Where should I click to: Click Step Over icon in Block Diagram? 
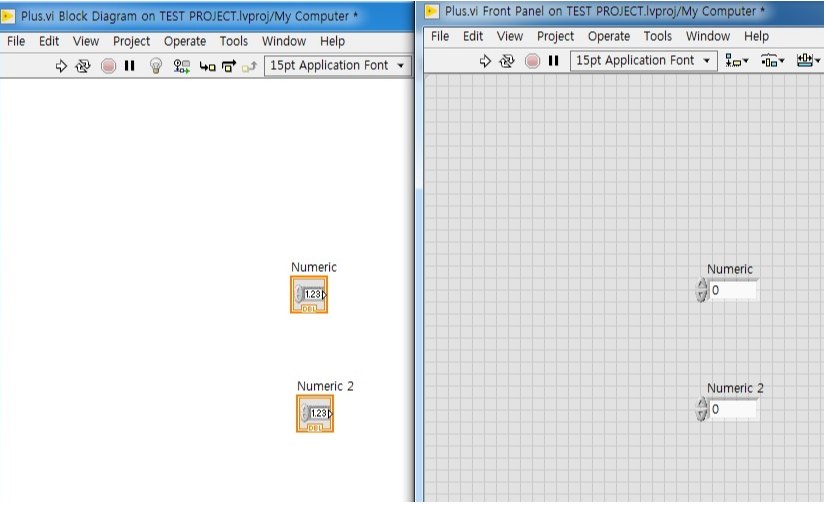[229, 66]
